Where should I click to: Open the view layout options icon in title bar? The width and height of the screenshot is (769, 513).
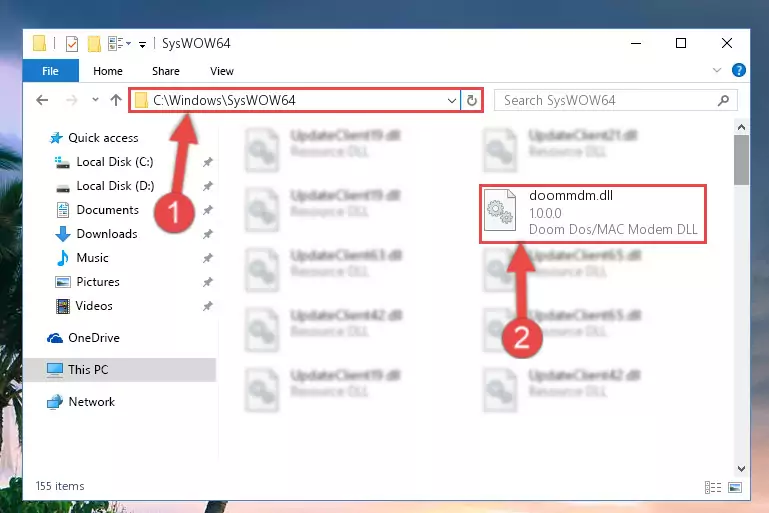point(119,44)
